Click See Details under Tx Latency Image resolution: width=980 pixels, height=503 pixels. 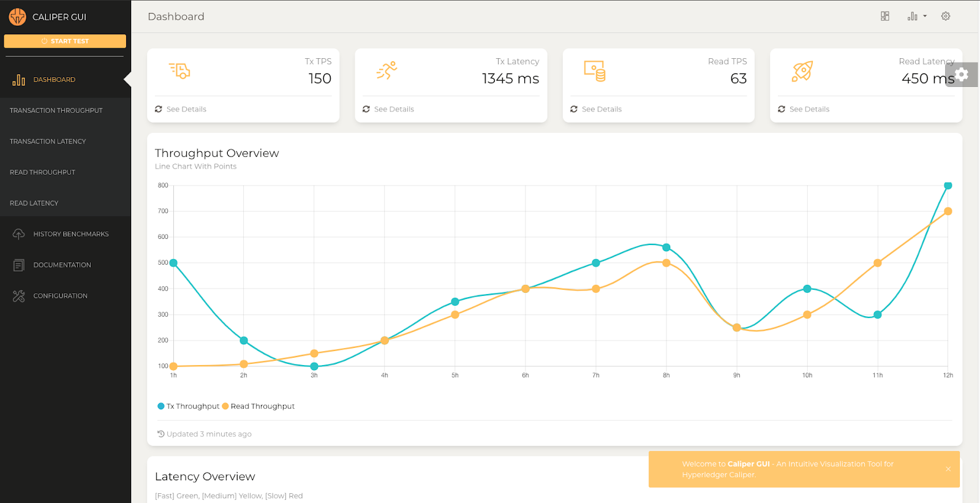(394, 109)
